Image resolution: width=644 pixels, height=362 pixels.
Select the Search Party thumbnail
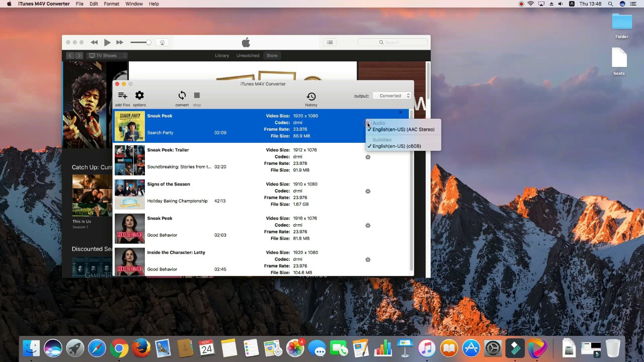130,126
